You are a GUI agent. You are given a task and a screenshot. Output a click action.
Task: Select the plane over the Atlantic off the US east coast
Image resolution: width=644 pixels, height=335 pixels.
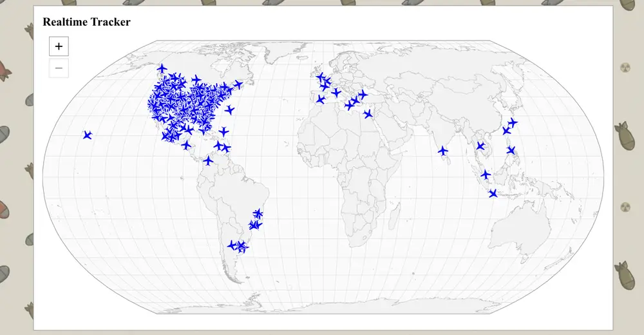point(230,110)
